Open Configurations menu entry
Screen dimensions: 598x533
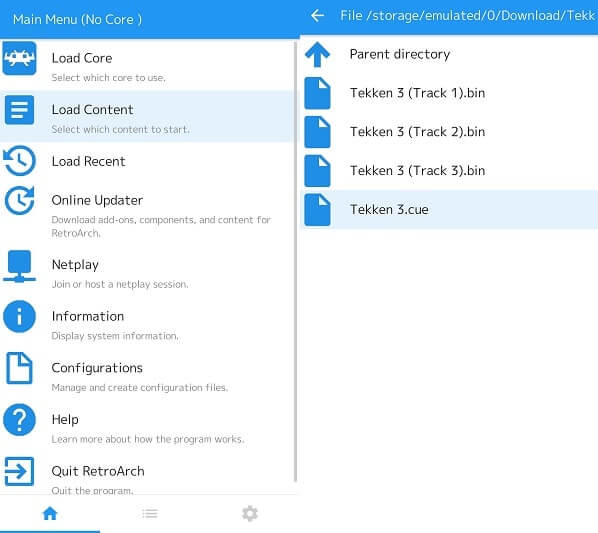click(147, 375)
